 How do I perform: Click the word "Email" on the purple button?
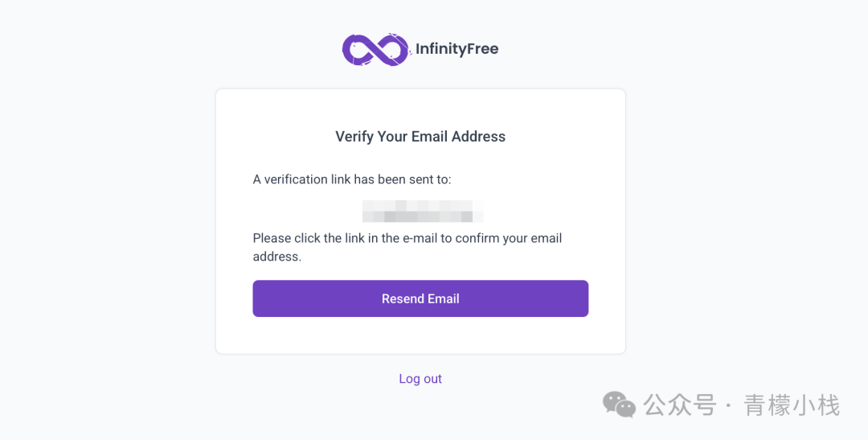pos(444,298)
